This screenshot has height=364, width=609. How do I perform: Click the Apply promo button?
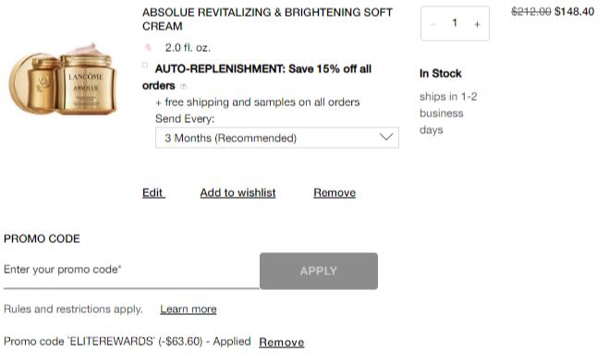coord(319,271)
